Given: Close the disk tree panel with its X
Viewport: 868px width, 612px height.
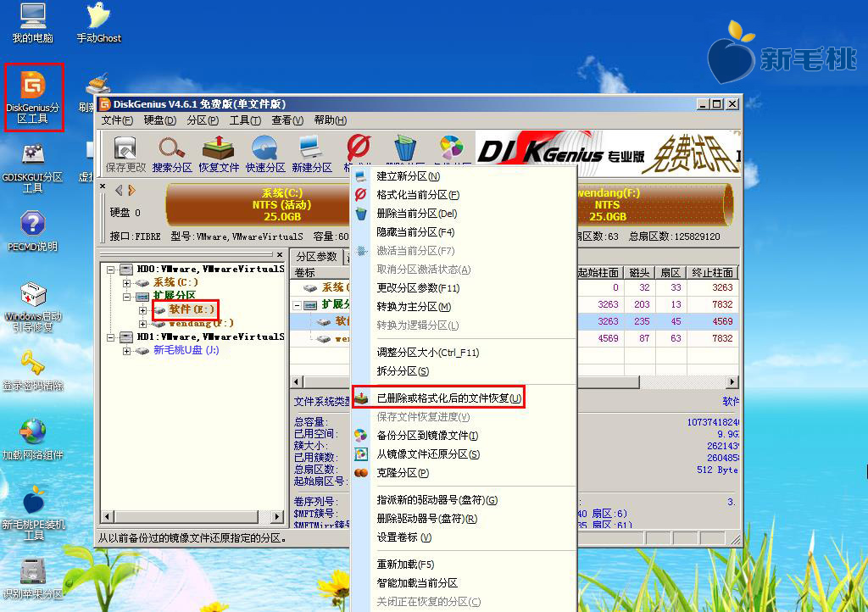Looking at the screenshot, I should [280, 254].
